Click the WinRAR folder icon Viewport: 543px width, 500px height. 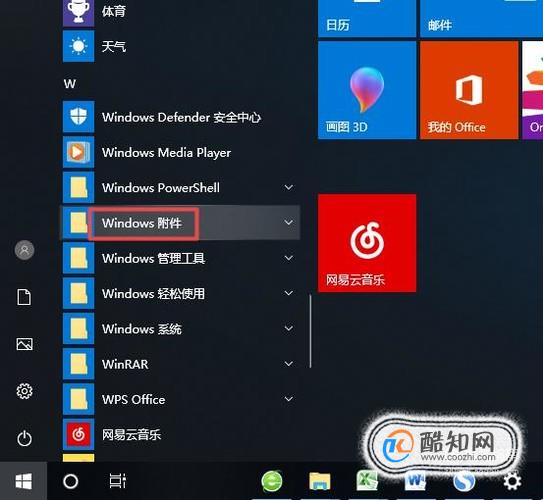[78, 364]
